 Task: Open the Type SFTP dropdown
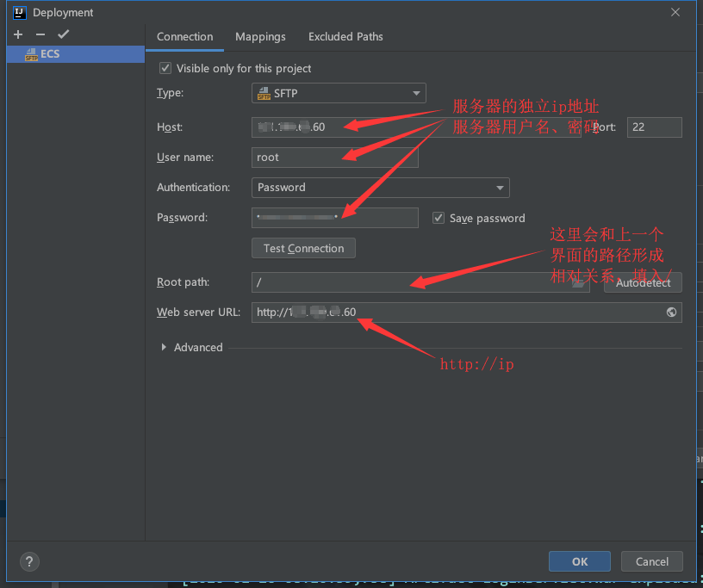(x=339, y=93)
